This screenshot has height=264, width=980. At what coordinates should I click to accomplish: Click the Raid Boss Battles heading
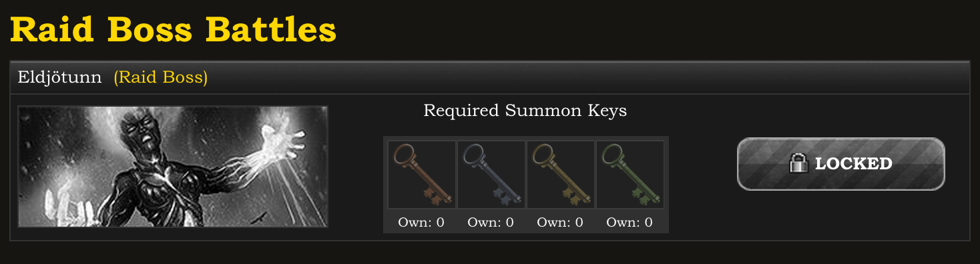pyautogui.click(x=173, y=29)
